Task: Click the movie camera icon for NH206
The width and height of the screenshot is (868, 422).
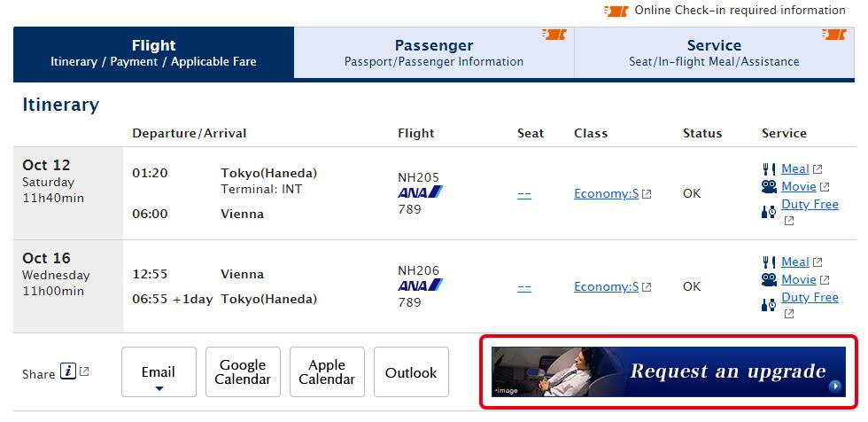Action: [x=769, y=280]
